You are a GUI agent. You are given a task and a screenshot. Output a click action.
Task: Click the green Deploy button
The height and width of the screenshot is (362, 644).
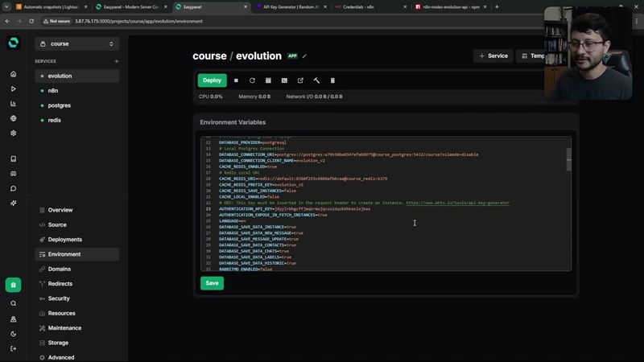coord(212,80)
